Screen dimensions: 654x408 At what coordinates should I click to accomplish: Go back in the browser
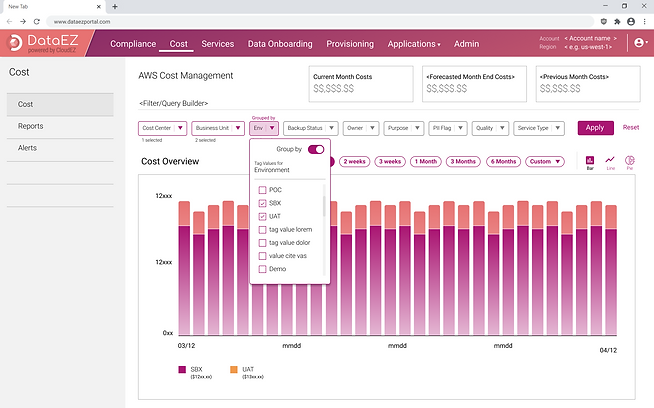[9, 22]
